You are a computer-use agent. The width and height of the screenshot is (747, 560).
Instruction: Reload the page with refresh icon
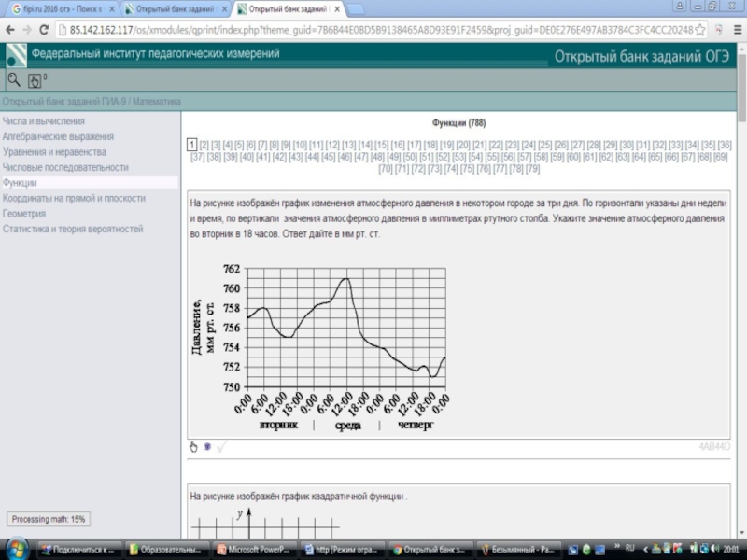tap(44, 30)
